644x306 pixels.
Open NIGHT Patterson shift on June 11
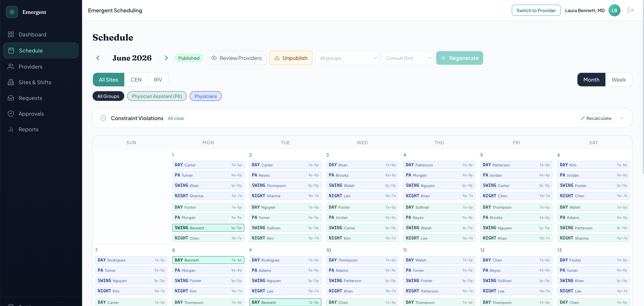(x=439, y=291)
